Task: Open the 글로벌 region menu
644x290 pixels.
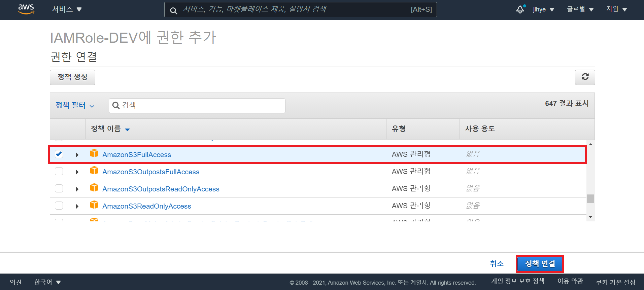Action: [580, 9]
